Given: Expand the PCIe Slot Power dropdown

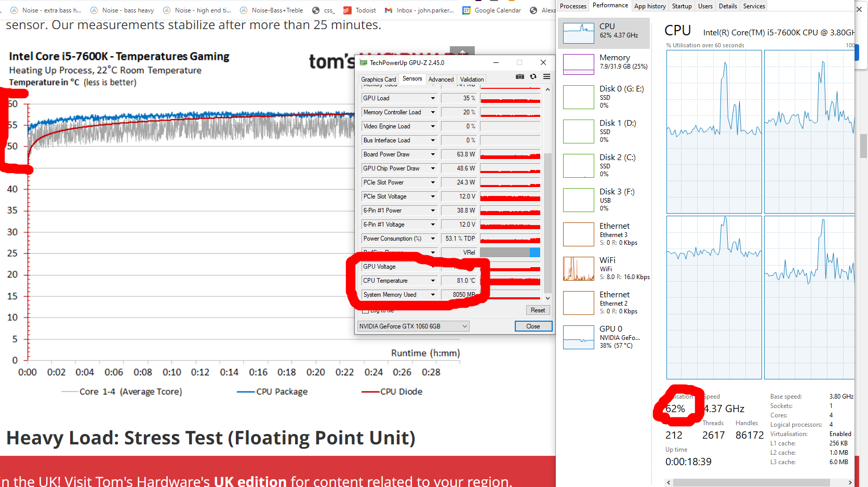Looking at the screenshot, I should click(433, 182).
